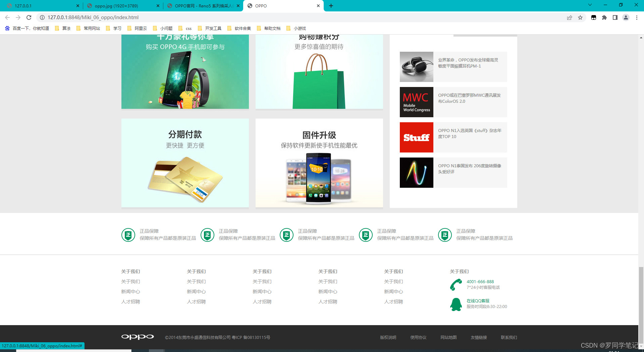The height and width of the screenshot is (352, 644).
Task: Open the 网站地图 footer link
Action: 448,337
